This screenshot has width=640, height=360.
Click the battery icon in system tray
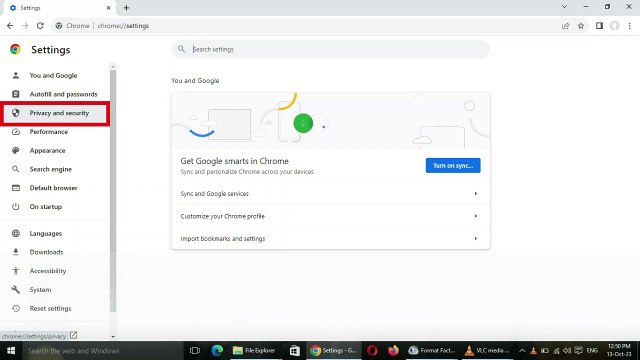pyautogui.click(x=544, y=351)
